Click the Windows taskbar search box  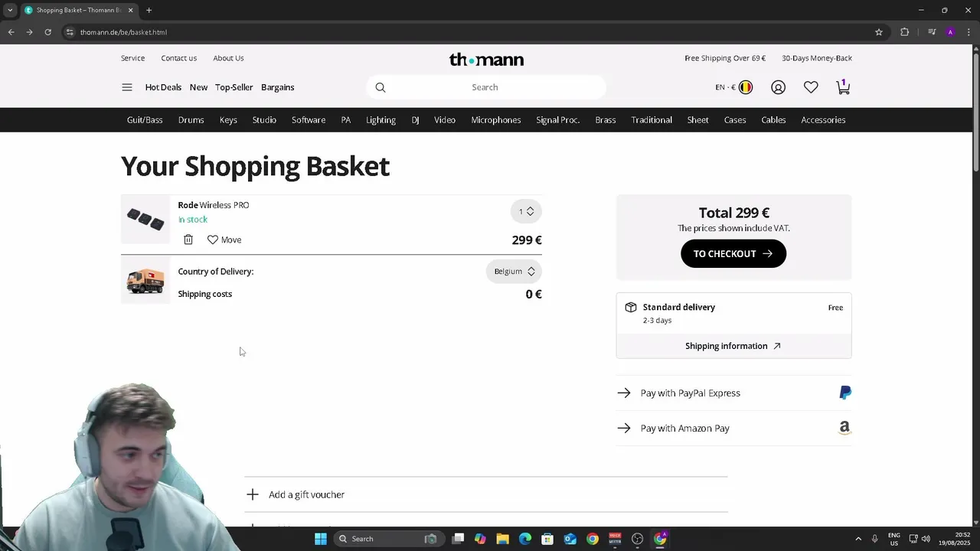389,539
